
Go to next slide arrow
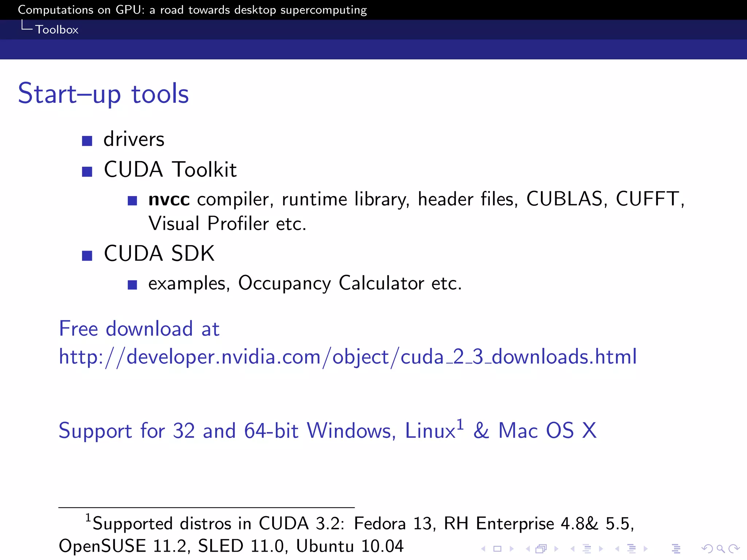click(x=512, y=549)
